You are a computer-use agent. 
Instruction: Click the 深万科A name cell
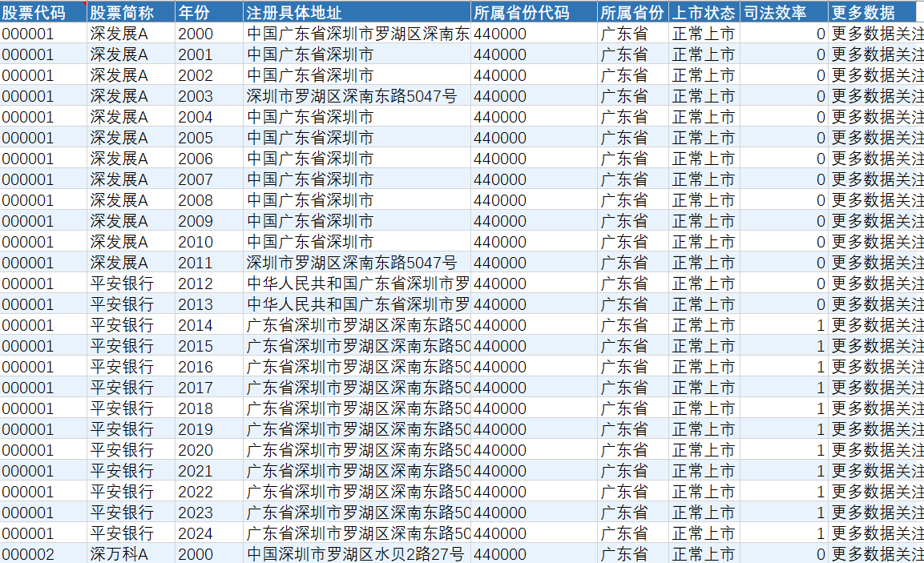click(131, 554)
